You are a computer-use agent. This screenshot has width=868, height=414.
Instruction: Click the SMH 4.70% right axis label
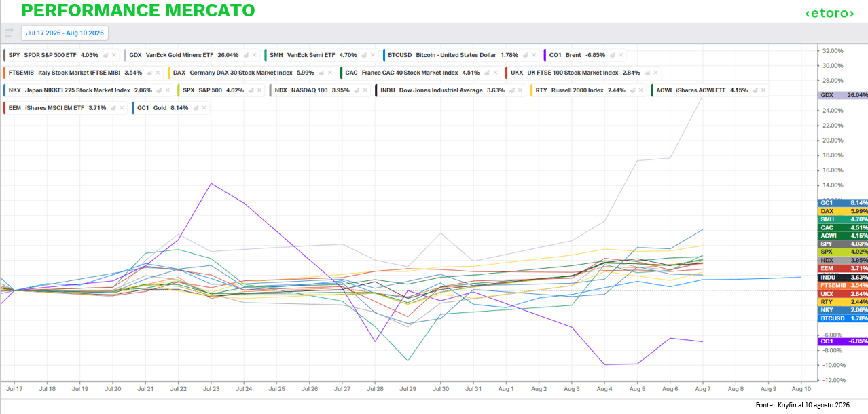tap(844, 219)
